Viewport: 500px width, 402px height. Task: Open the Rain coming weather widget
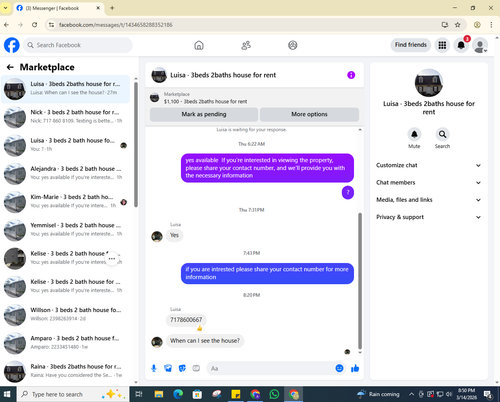(x=378, y=394)
